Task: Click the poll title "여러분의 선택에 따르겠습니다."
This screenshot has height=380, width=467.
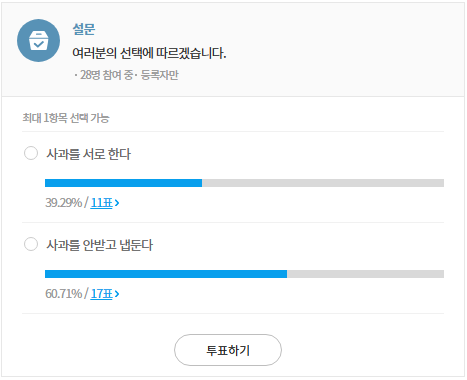Action: point(149,53)
